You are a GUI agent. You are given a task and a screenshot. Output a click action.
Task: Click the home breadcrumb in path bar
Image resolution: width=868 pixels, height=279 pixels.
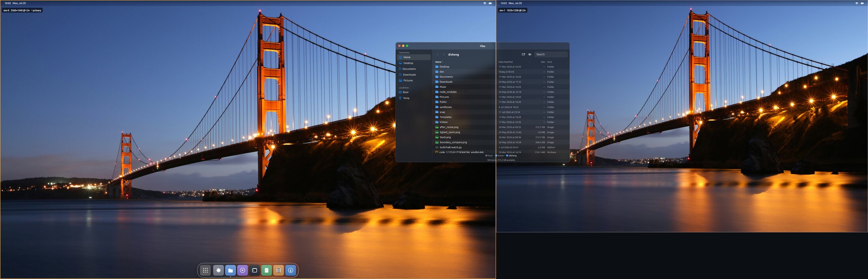pos(500,156)
